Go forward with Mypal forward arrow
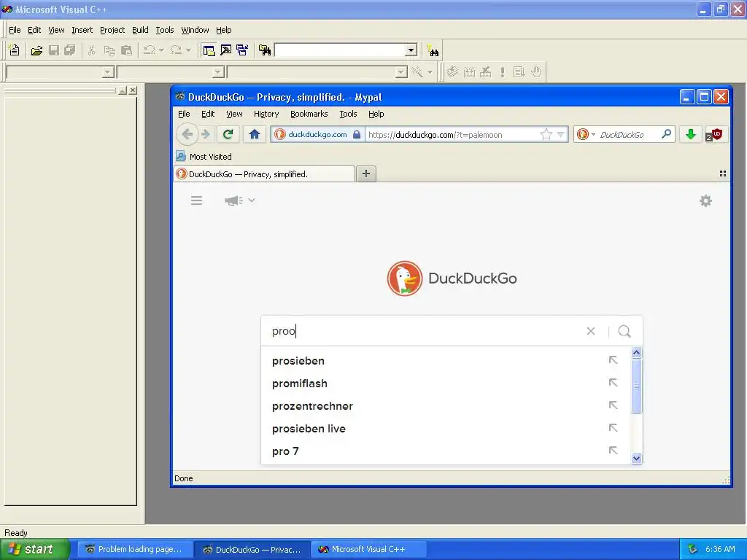 [x=205, y=134]
